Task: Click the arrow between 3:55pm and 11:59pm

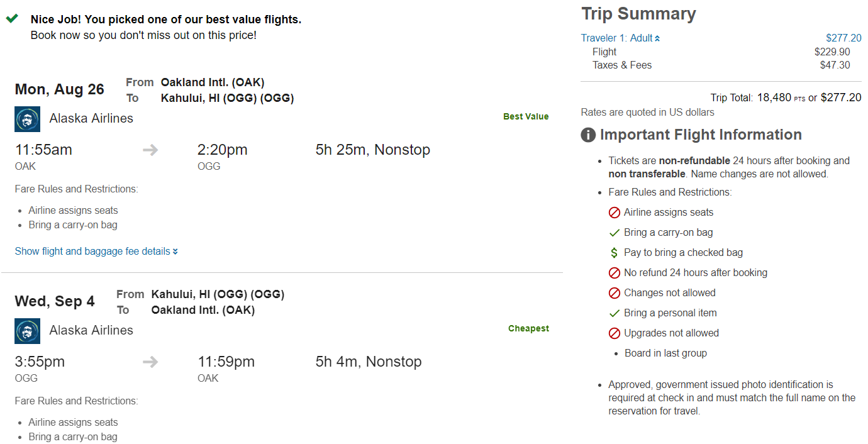Action: 150,362
